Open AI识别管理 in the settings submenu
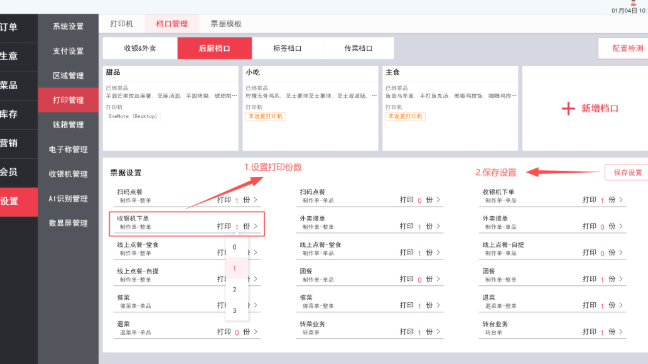This screenshot has width=648, height=364. (68, 199)
